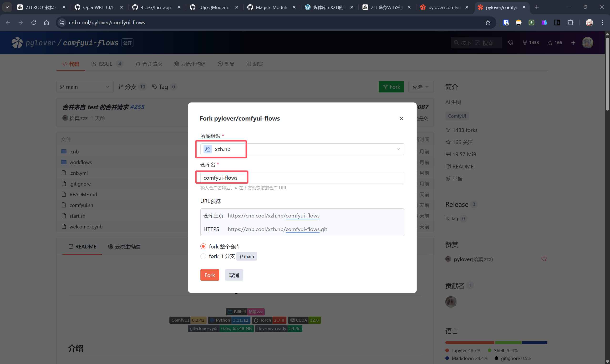Viewport: 610px width, 364px height.
Task: Open the start.sh file
Action: coord(77,216)
